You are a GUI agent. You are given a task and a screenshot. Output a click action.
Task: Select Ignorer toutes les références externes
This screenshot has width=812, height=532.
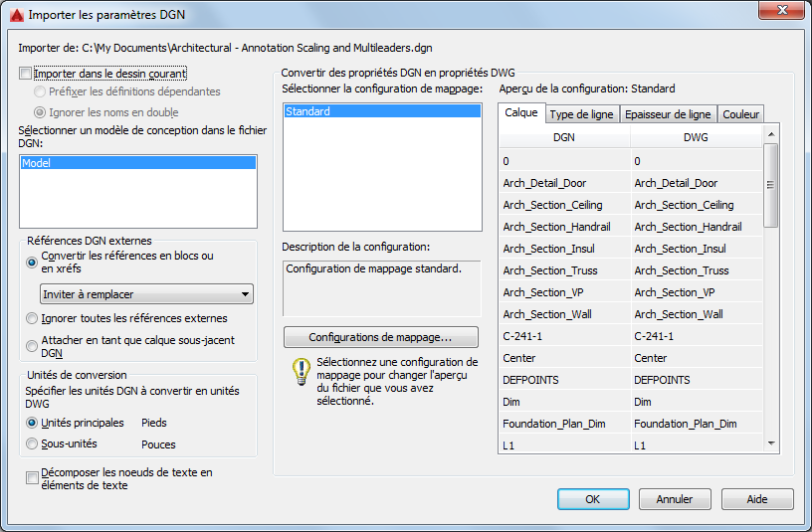pyautogui.click(x=33, y=318)
